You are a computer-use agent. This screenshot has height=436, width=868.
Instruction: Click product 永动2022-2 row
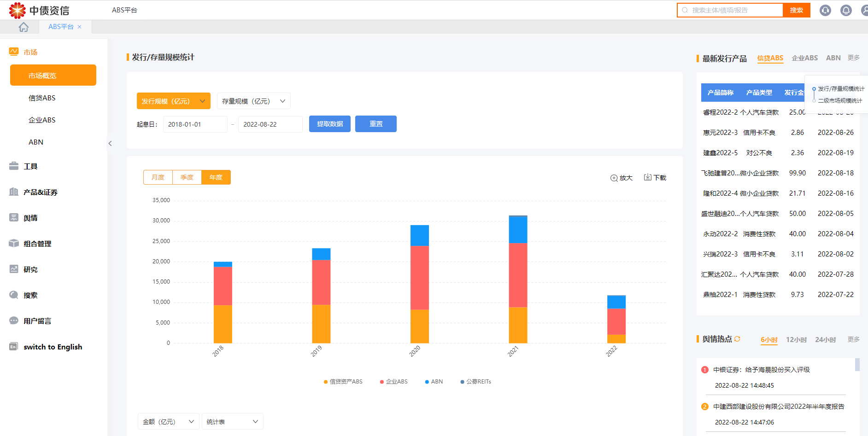coord(778,234)
